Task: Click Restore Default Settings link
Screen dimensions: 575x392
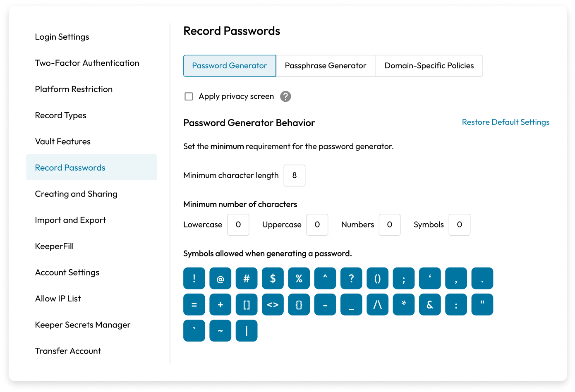Action: 506,122
